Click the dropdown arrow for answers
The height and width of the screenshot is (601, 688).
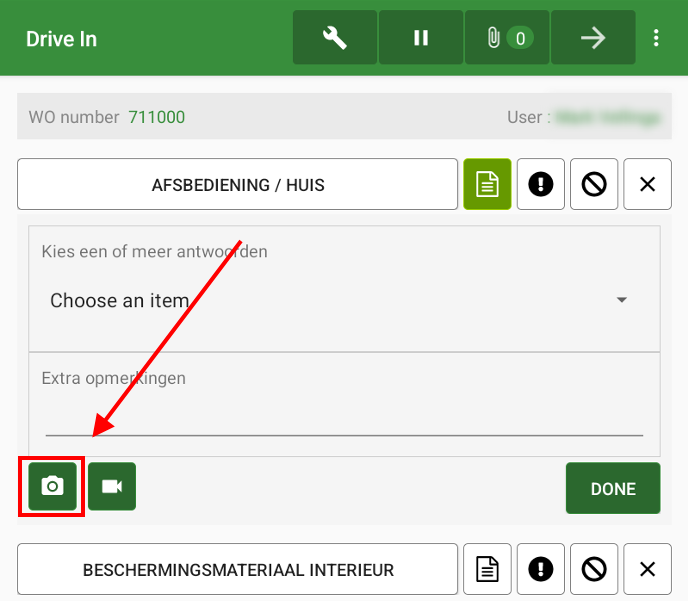pos(621,300)
